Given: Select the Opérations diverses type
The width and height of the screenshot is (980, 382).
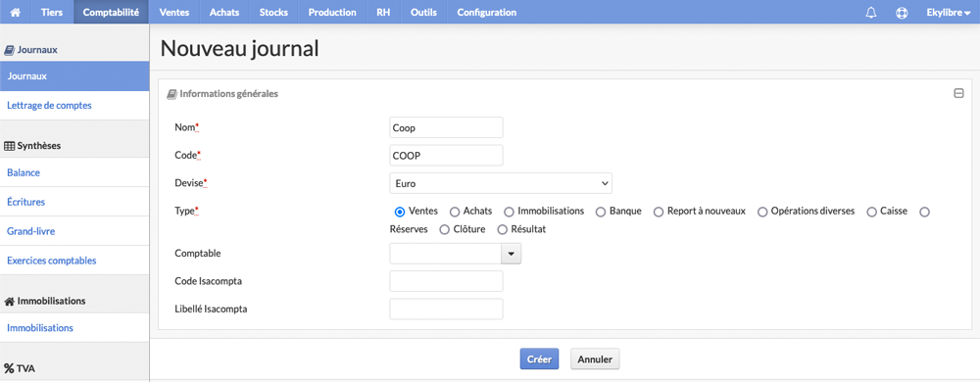Looking at the screenshot, I should point(762,212).
